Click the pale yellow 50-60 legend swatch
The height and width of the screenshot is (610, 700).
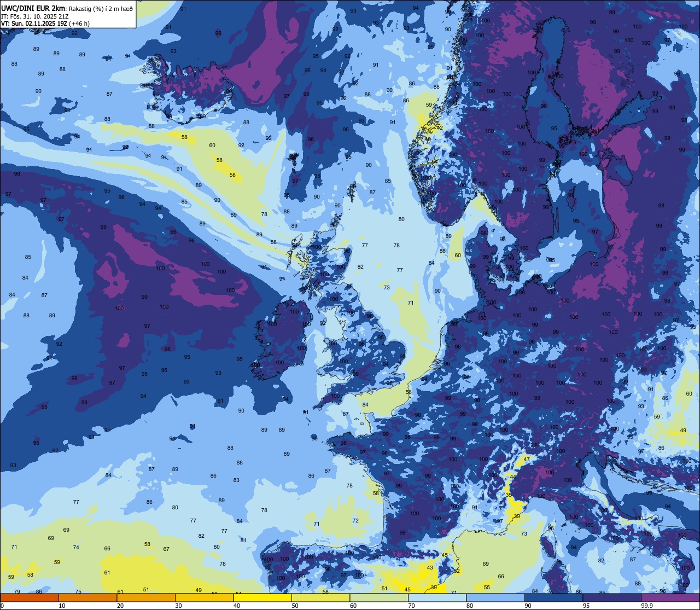point(320,598)
